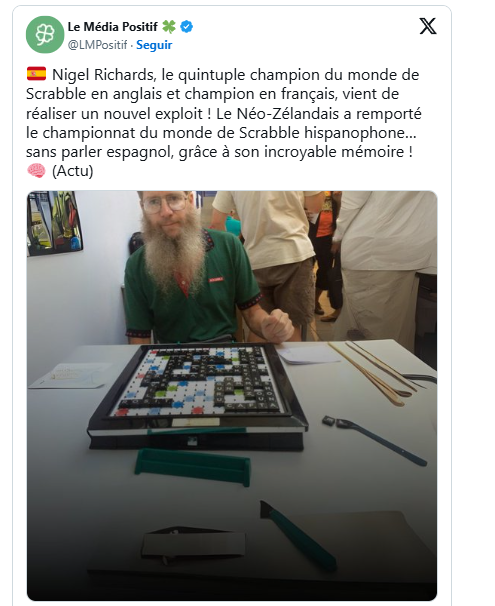The image size is (495, 606).
Task: Open the Le Média Positif display name
Action: [x=112, y=27]
